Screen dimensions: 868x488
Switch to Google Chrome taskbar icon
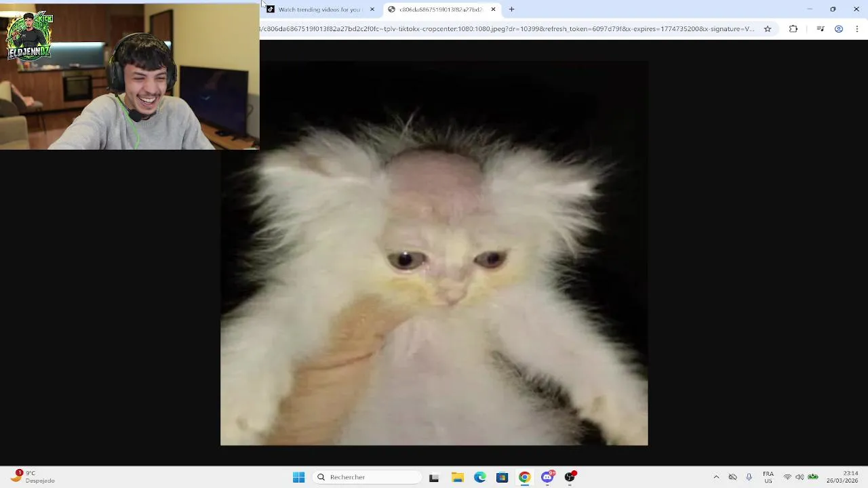pyautogui.click(x=524, y=477)
